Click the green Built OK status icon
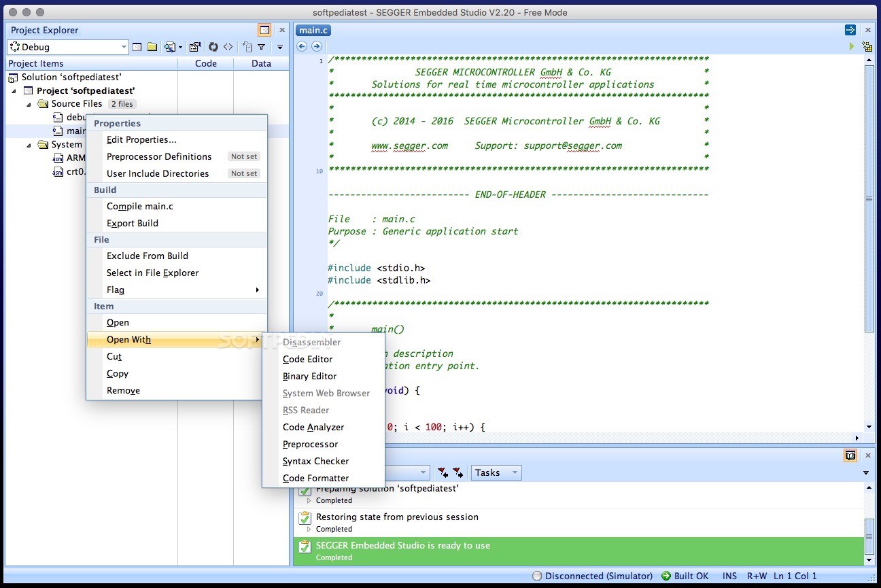 point(666,576)
